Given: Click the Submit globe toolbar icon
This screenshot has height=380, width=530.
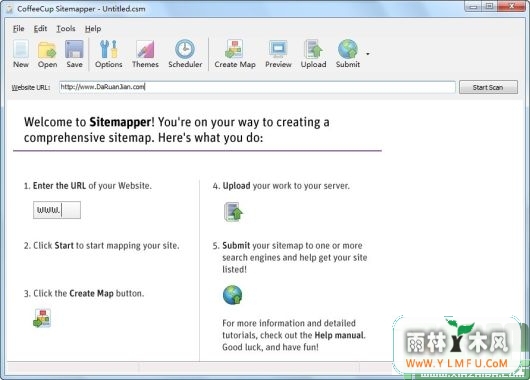Looking at the screenshot, I should (x=348, y=54).
